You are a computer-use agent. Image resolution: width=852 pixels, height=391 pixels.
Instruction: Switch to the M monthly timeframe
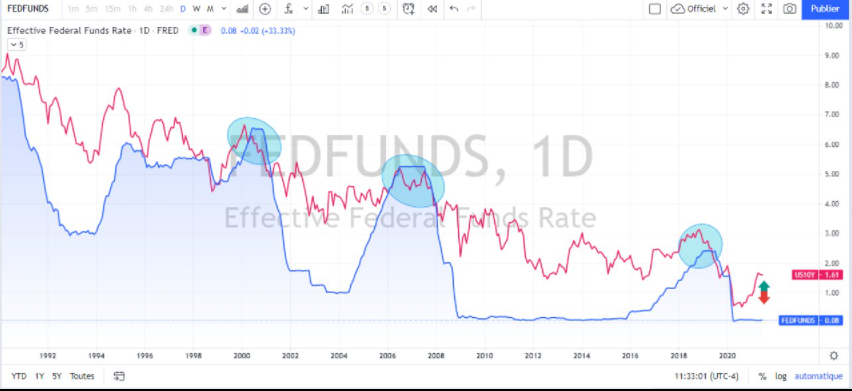tap(210, 9)
